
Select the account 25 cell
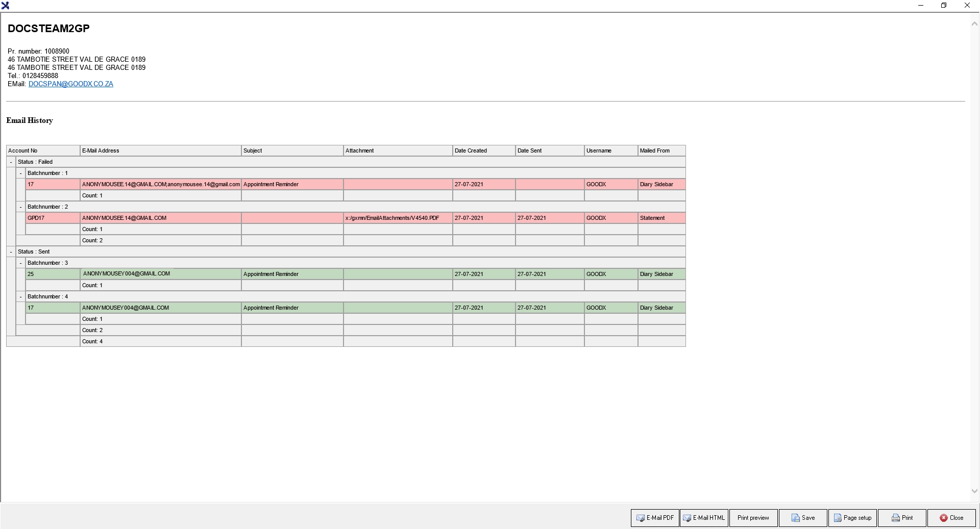click(x=53, y=274)
